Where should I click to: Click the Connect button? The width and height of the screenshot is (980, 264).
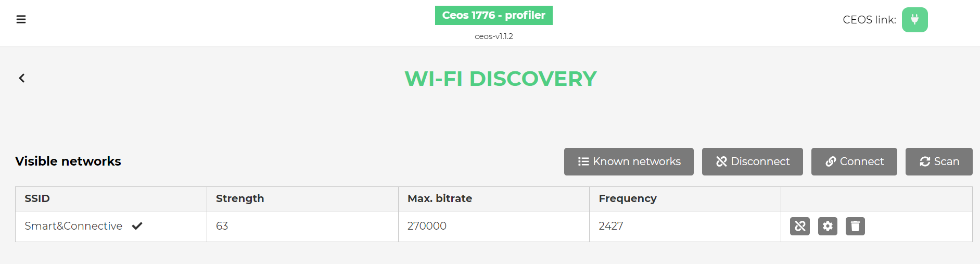coord(854,161)
